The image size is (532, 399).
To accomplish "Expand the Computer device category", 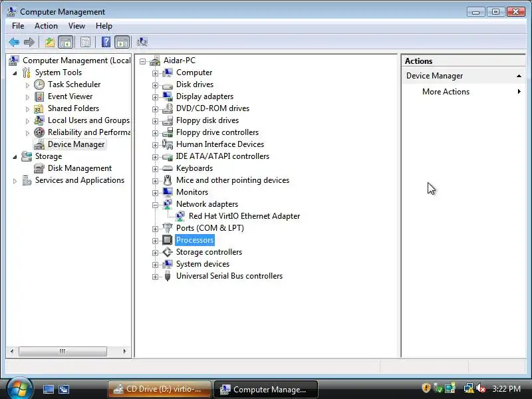I will [155, 73].
